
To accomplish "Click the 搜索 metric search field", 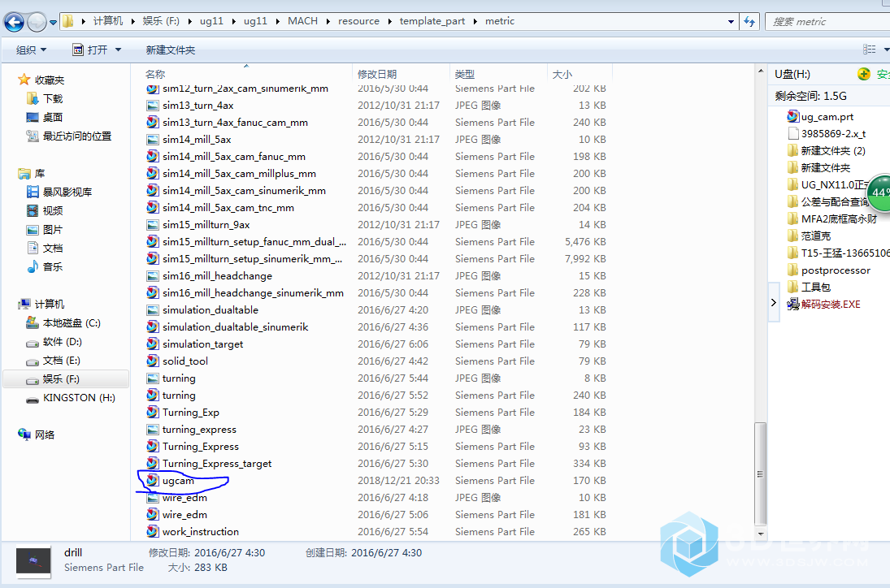I will (x=827, y=22).
